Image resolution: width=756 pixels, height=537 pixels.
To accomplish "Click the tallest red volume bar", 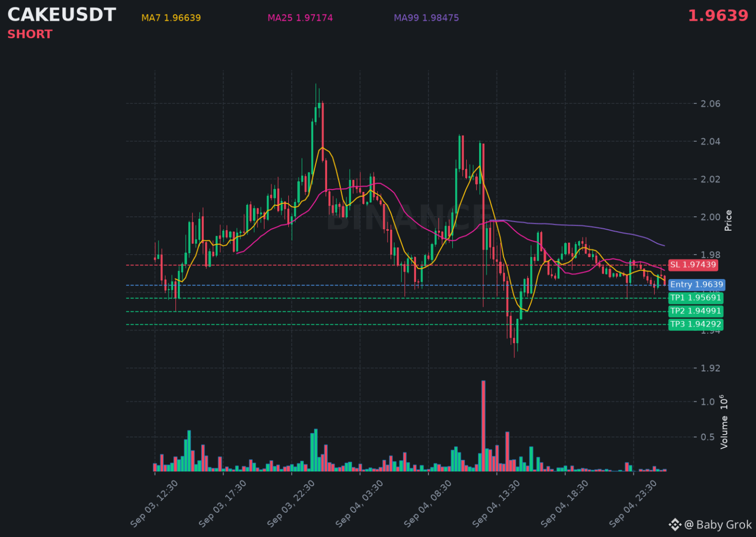I will coord(483,426).
